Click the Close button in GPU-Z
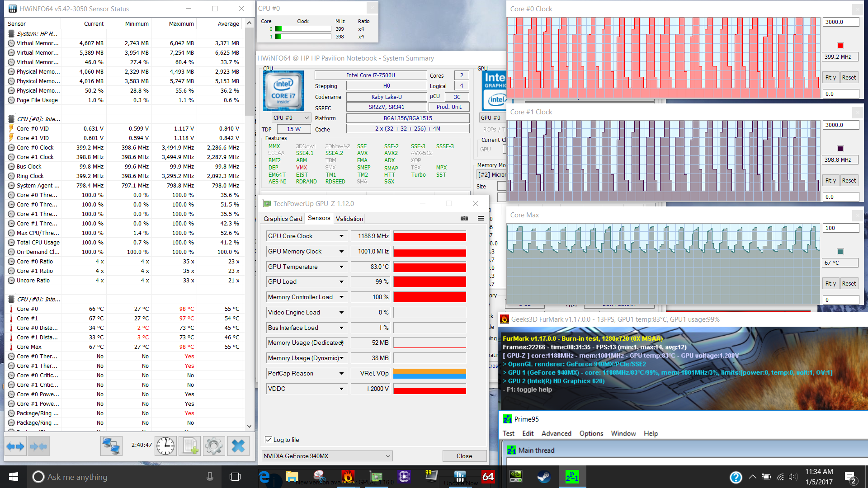The width and height of the screenshot is (868, 488). coord(464,456)
